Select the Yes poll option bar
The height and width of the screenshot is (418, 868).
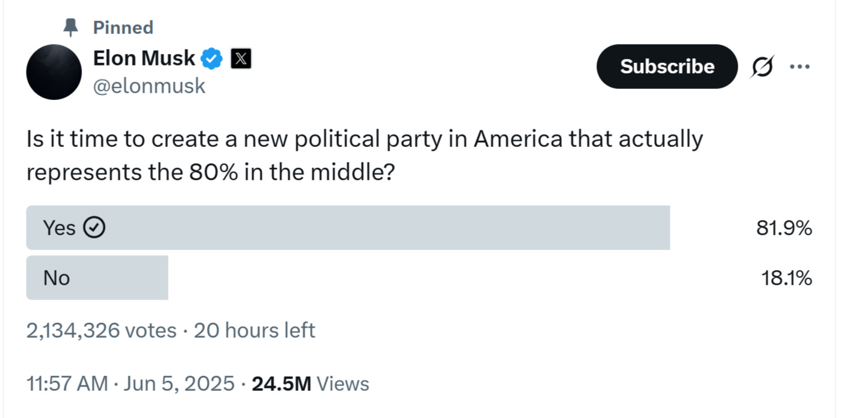tap(348, 228)
